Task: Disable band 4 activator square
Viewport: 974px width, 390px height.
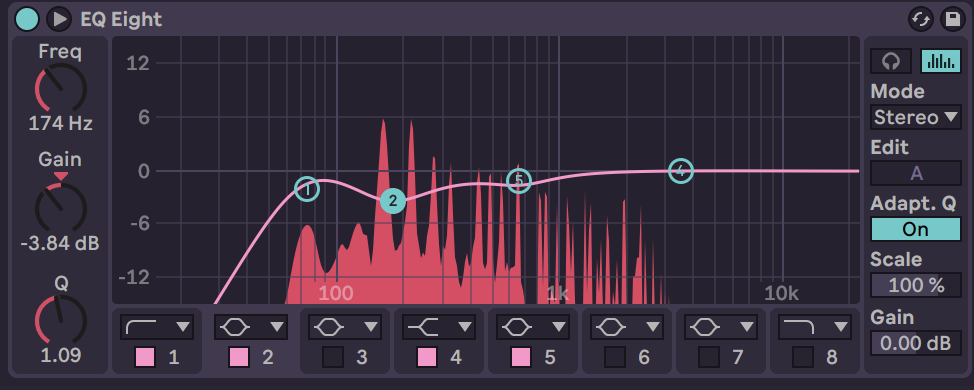Action: pos(427,357)
